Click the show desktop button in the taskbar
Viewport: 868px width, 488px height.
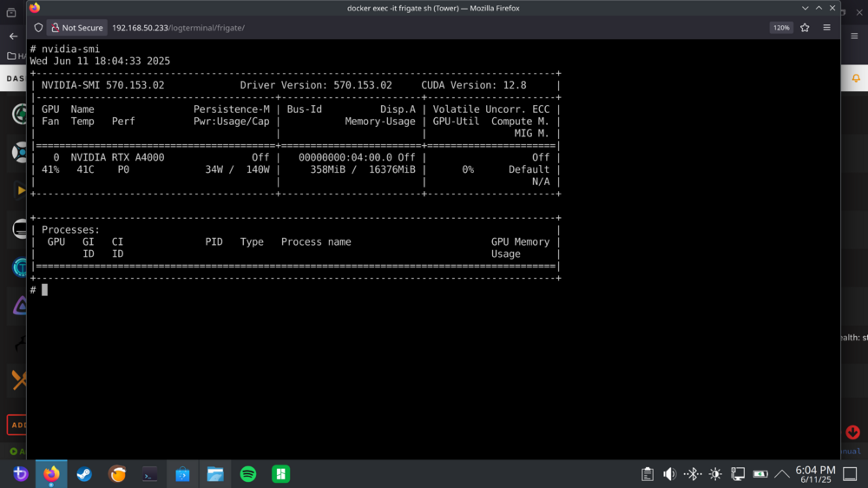tap(851, 474)
